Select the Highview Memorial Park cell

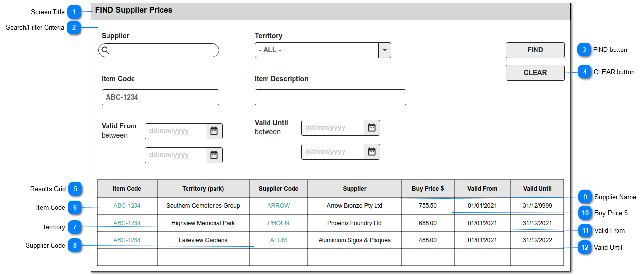[203, 223]
